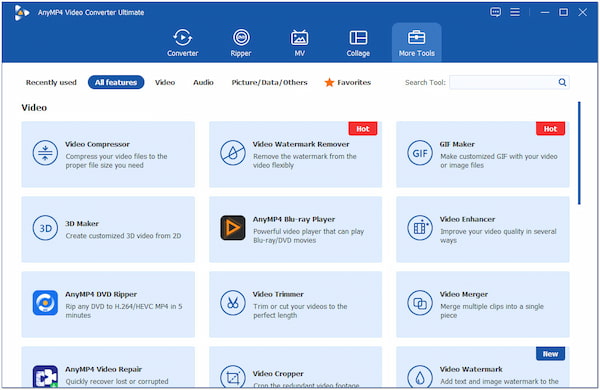The image size is (600, 390).
Task: Click the Ripper disc icon
Action: click(x=241, y=38)
